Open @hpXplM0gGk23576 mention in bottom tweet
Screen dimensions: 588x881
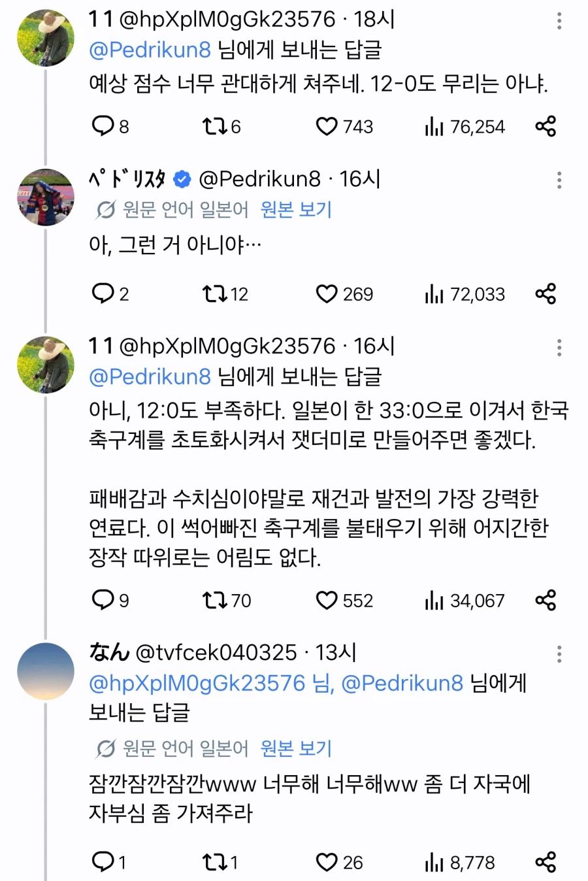(197, 683)
